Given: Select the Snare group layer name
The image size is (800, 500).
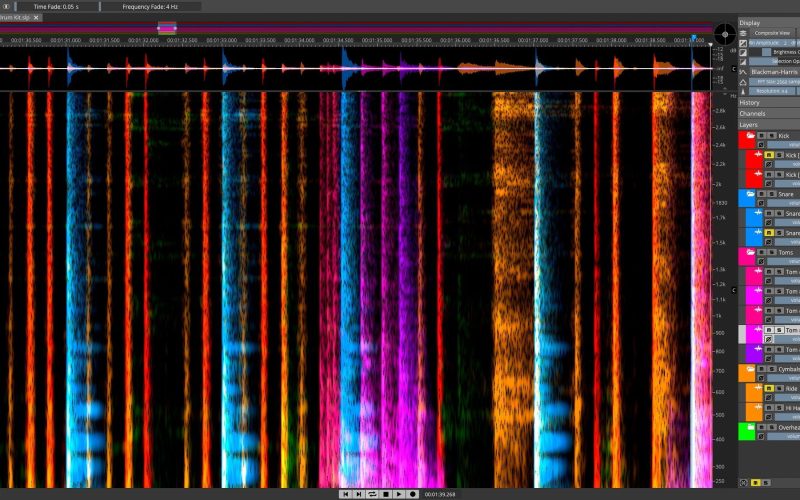Looking at the screenshot, I should (786, 194).
